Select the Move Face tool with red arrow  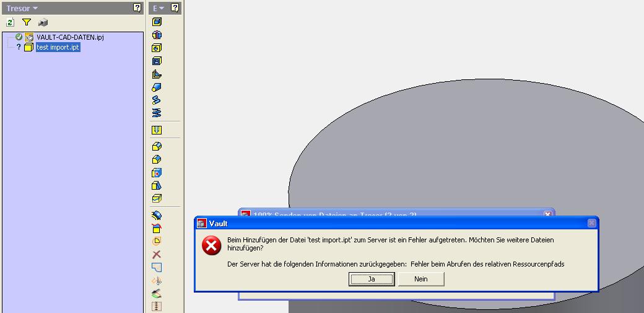[x=157, y=173]
